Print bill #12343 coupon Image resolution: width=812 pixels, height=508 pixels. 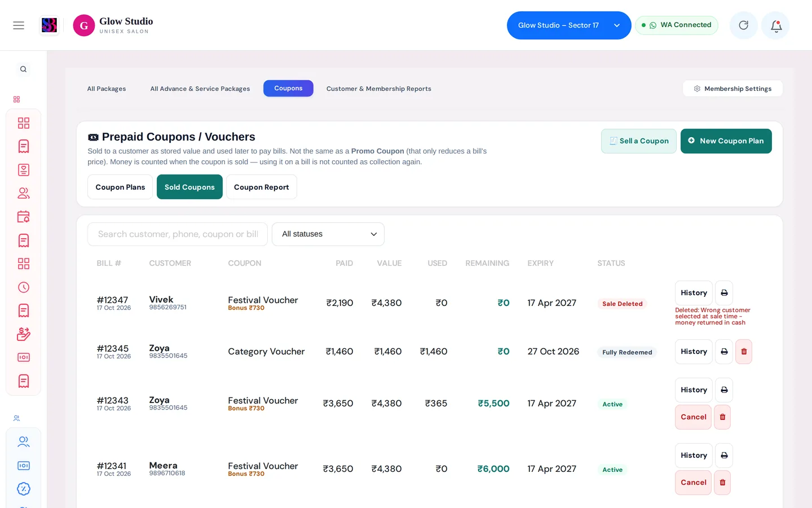(x=724, y=390)
